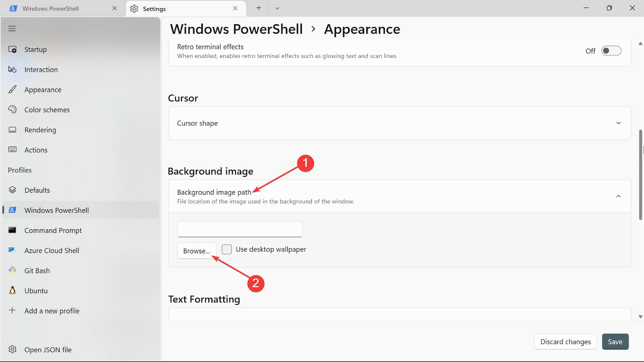Screen dimensions: 644x362
Task: Click the PowerShell icon in the first tab
Action: (13, 8)
